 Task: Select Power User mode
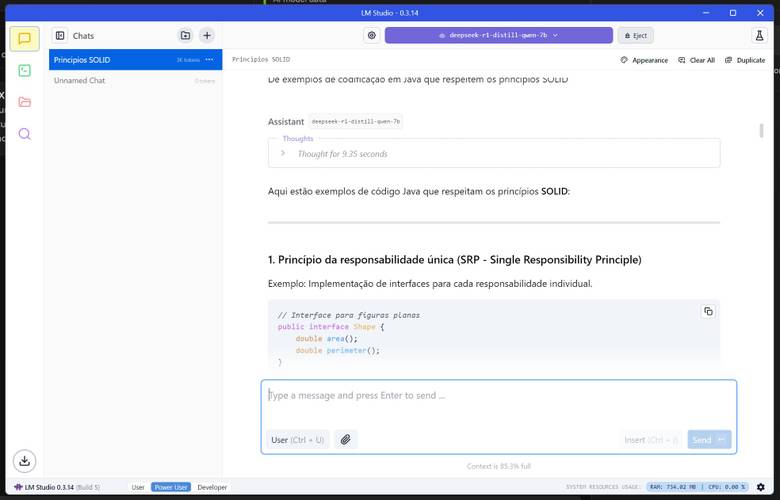(171, 487)
